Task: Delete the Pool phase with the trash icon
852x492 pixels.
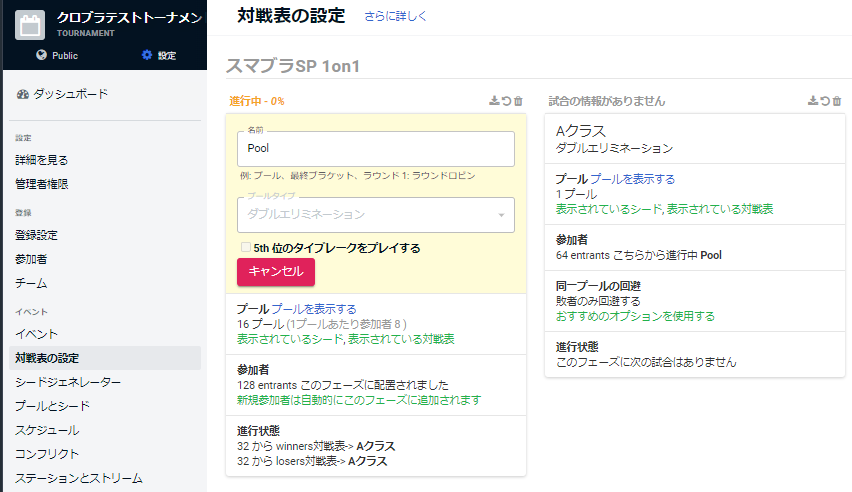Action: click(518, 101)
